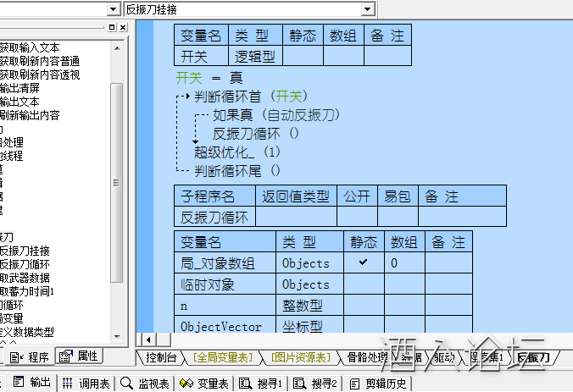Select the 程序 program tab in side panel
573x392 pixels.
(29, 356)
